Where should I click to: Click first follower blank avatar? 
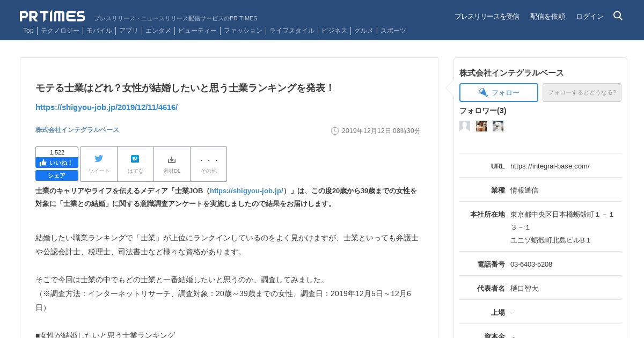[x=465, y=126]
